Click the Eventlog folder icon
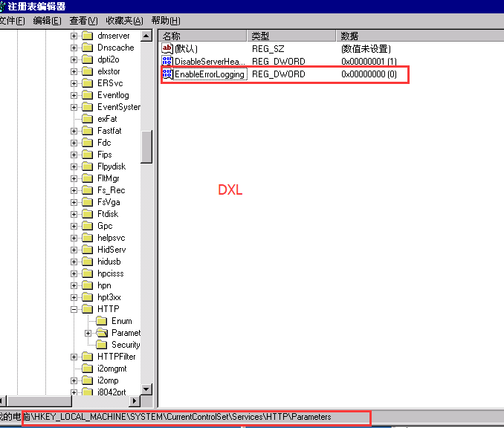This screenshot has width=504, height=428. tap(88, 95)
